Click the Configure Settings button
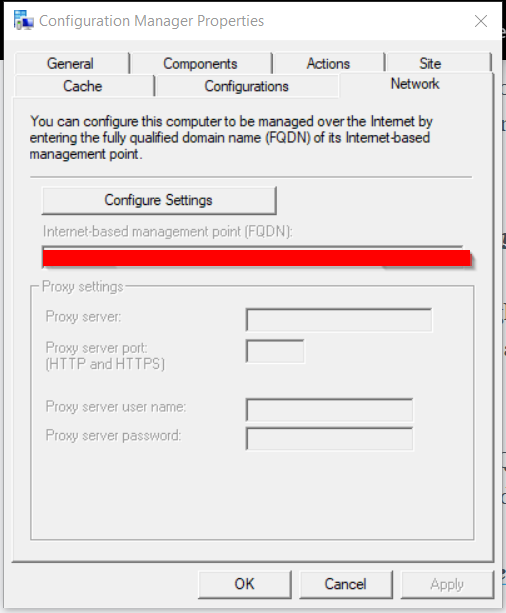 pyautogui.click(x=159, y=200)
